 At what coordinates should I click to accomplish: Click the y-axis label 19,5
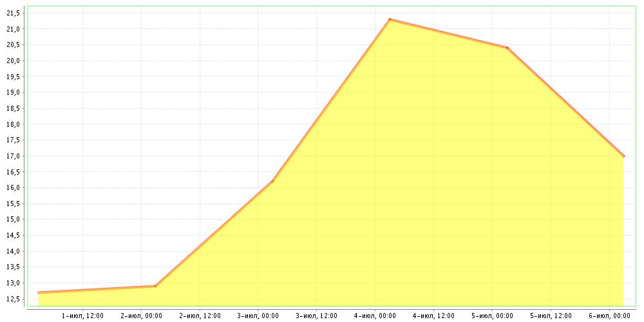(x=14, y=77)
